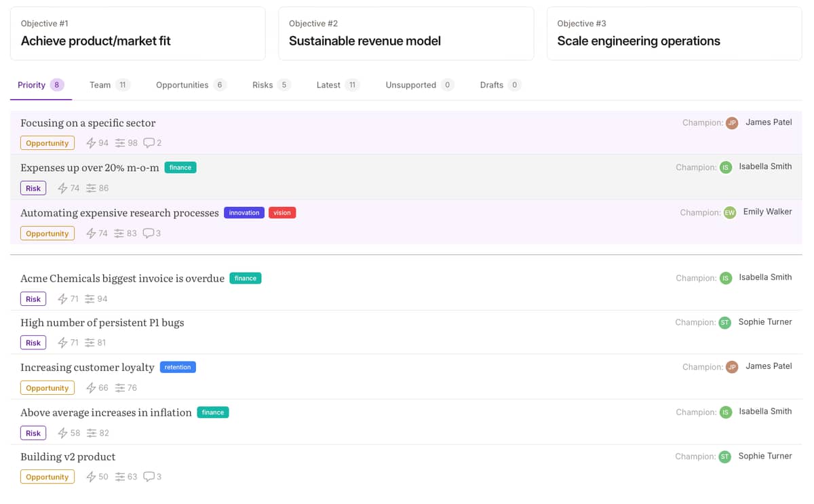This screenshot has height=504, width=814.
Task: Click comment icon on Automating research row
Action: (x=149, y=233)
